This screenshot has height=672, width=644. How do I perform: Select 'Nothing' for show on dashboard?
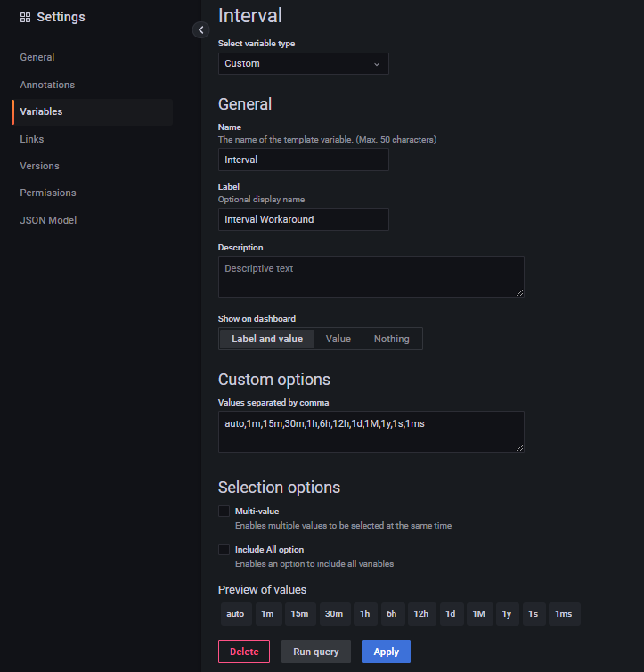coord(391,339)
